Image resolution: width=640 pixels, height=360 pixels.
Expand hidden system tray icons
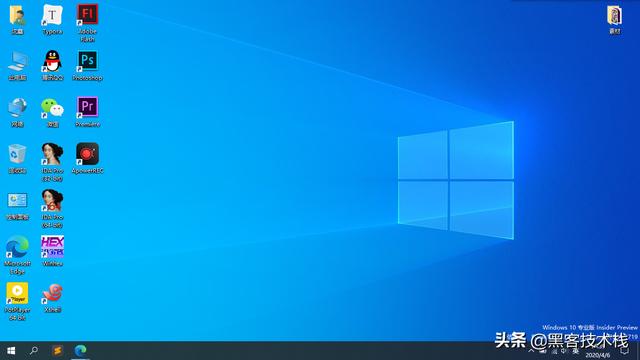click(x=531, y=351)
